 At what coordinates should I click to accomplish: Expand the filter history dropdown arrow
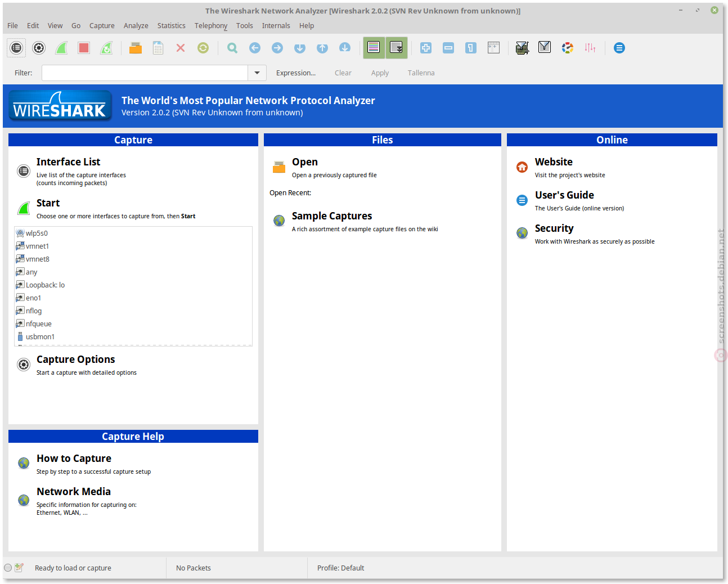[257, 73]
